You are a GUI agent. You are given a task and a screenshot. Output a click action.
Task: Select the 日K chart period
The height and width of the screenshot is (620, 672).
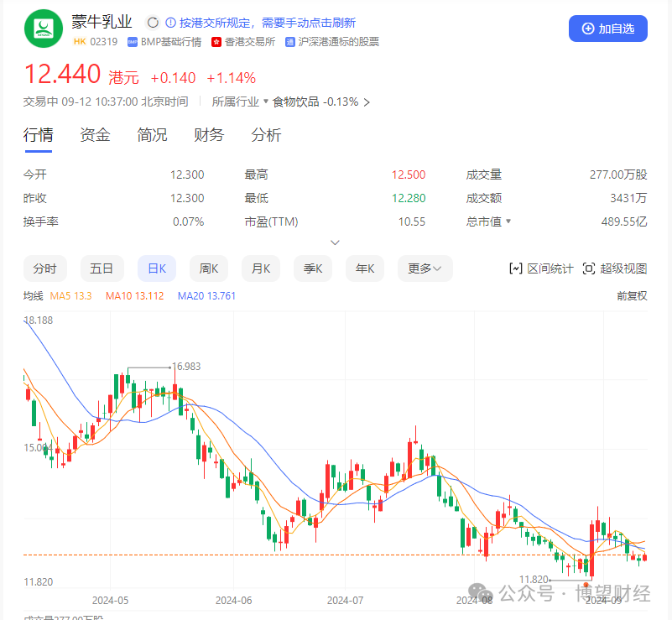coord(157,268)
